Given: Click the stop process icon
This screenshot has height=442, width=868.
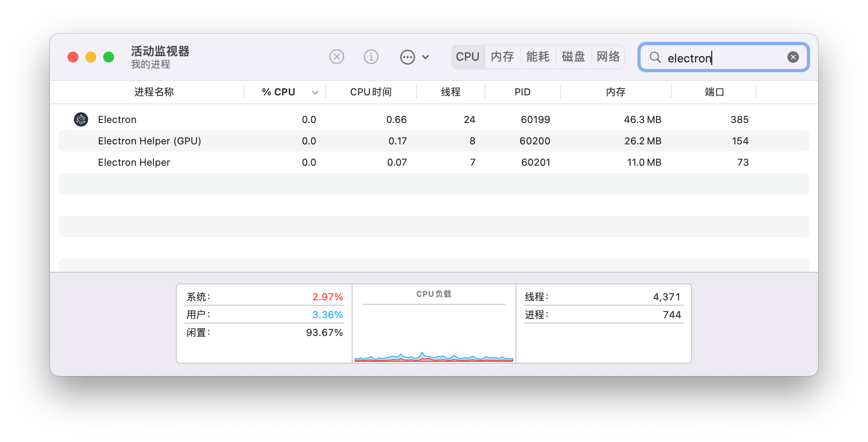Looking at the screenshot, I should click(337, 57).
